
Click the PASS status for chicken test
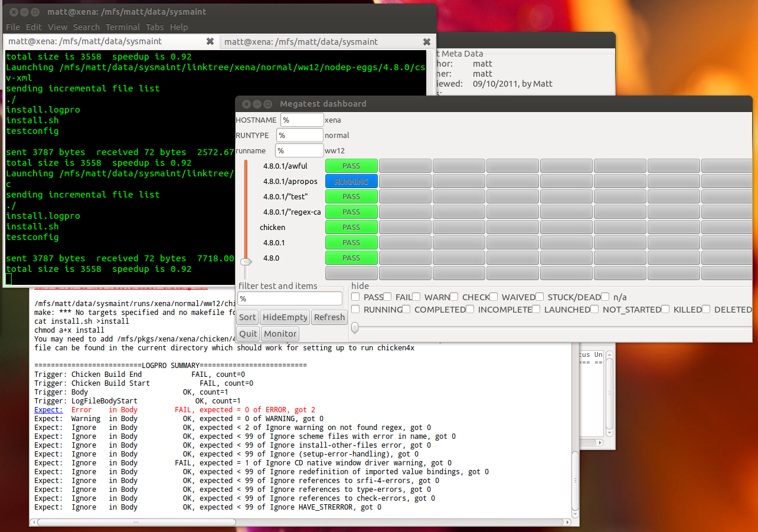click(351, 227)
